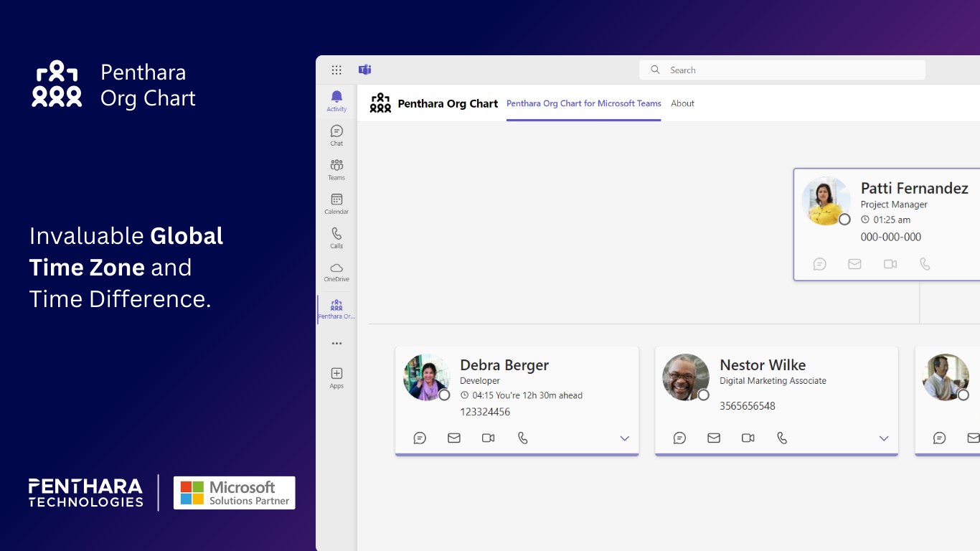Click Nestor Wilke's profile photo
Image resolution: width=980 pixels, height=551 pixels.
pos(686,377)
